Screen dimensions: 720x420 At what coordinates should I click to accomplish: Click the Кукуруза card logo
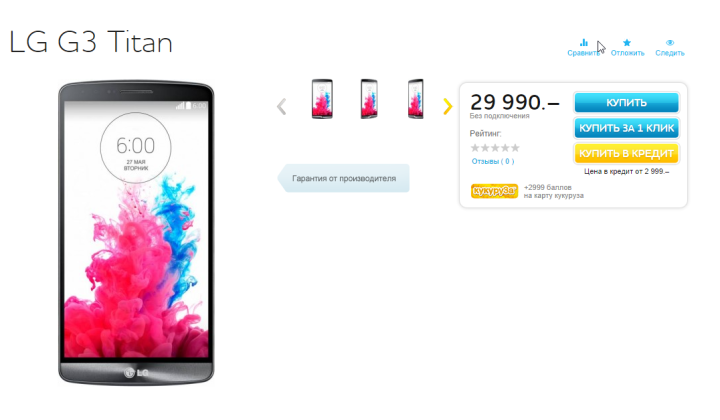[x=494, y=191]
